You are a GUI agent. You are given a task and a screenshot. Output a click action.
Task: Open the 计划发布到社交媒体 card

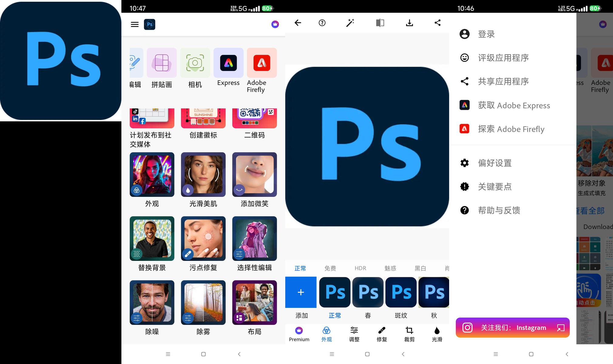[152, 128]
